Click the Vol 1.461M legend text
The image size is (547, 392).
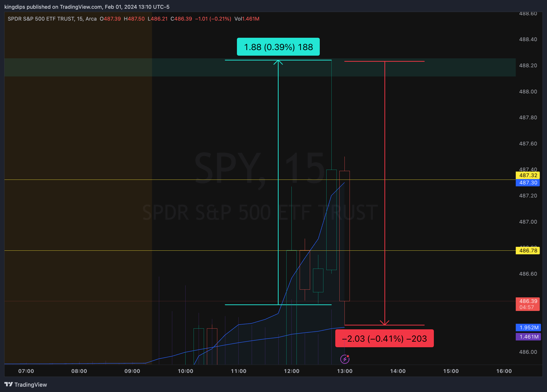click(247, 19)
